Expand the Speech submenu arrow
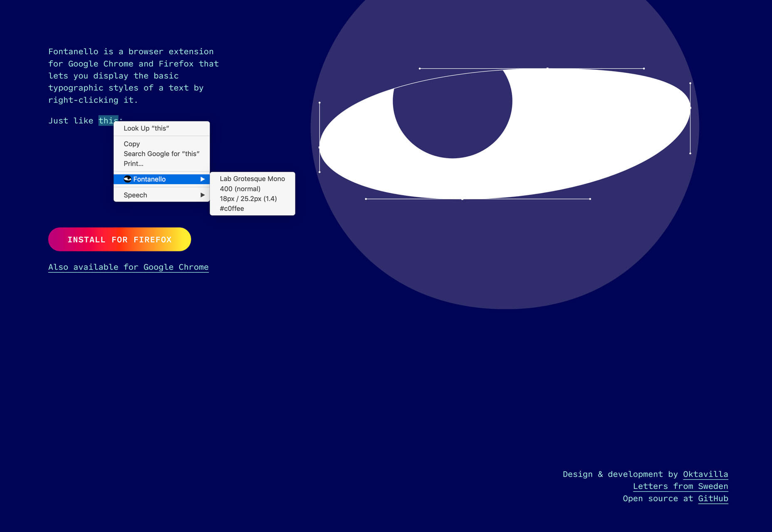The height and width of the screenshot is (532, 772). pos(203,195)
